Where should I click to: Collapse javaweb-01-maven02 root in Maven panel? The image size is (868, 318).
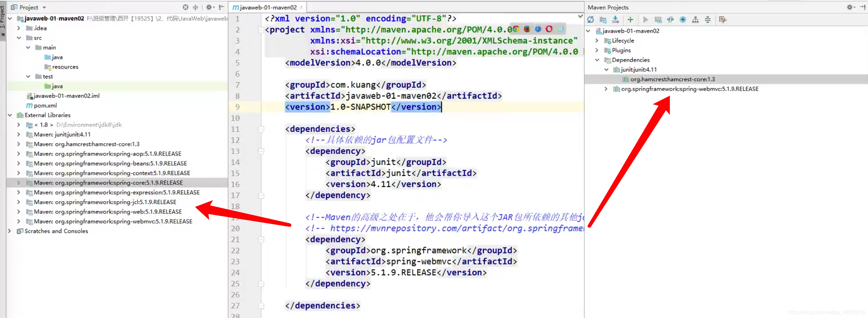[x=588, y=31]
